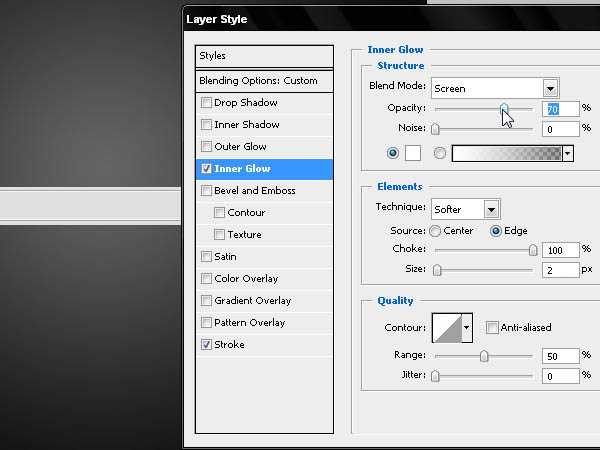Open the Contour picker thumbnail
Viewport: 600px width, 450px height.
[x=445, y=328]
